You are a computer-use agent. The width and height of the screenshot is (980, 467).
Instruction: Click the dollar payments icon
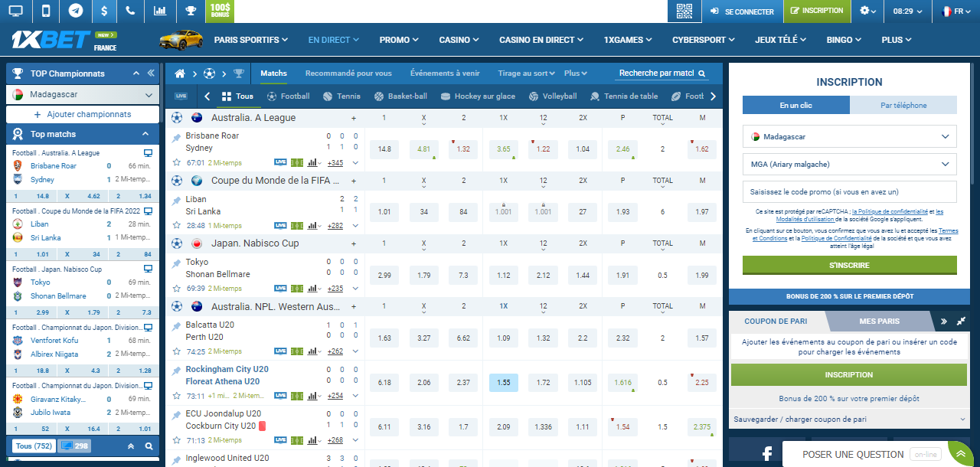click(104, 11)
